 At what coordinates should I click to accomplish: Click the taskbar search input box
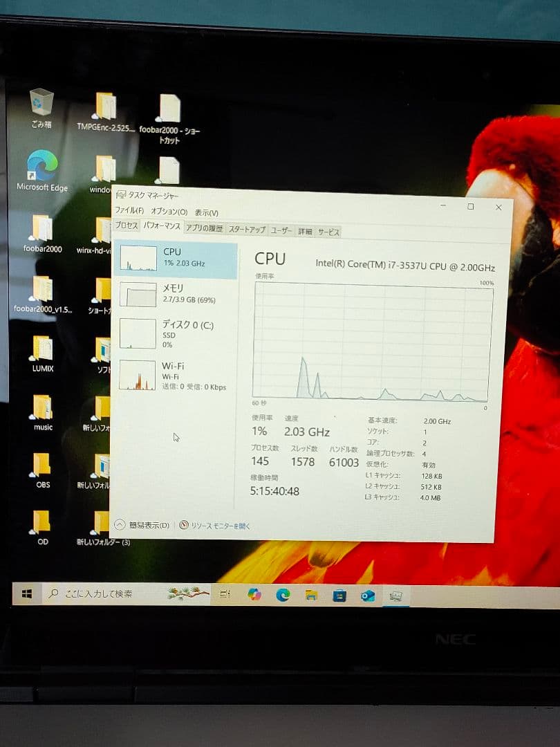tap(104, 593)
